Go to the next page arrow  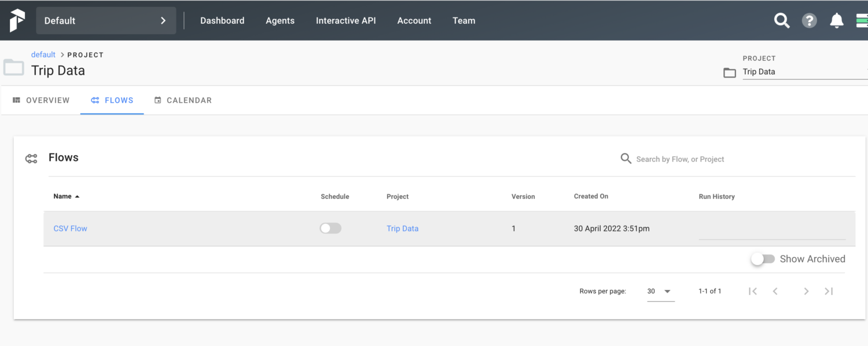tap(806, 291)
